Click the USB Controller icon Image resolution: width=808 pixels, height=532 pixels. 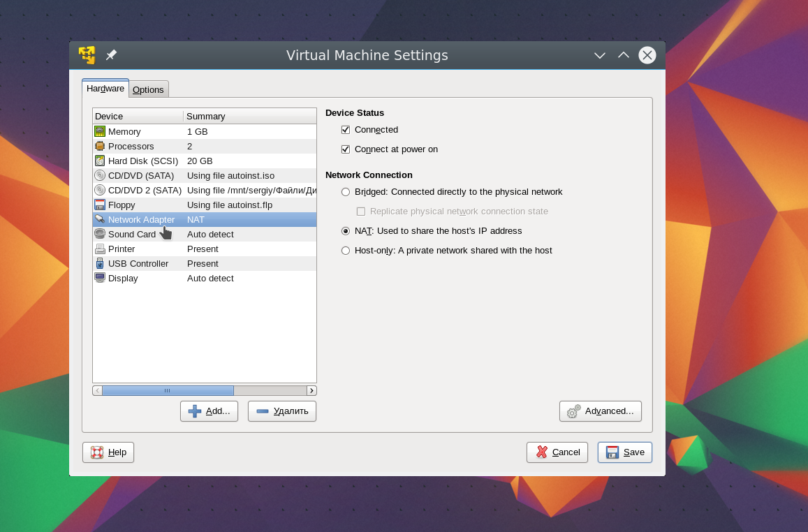click(x=100, y=263)
